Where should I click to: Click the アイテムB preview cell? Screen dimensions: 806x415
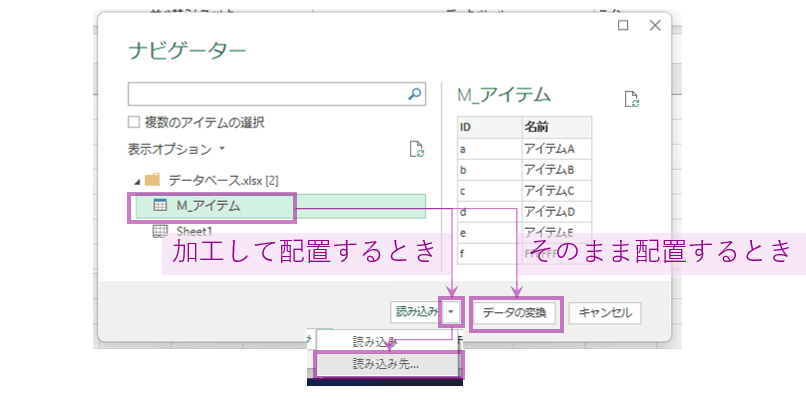(557, 170)
